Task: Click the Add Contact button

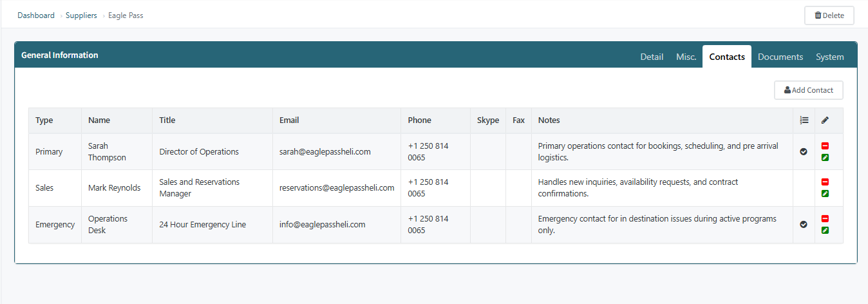Action: [x=809, y=90]
